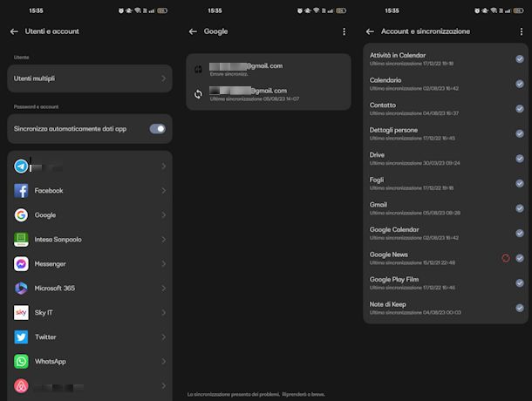
Task: Toggle Sincronizza automaticamente dati app switch
Action: click(158, 129)
